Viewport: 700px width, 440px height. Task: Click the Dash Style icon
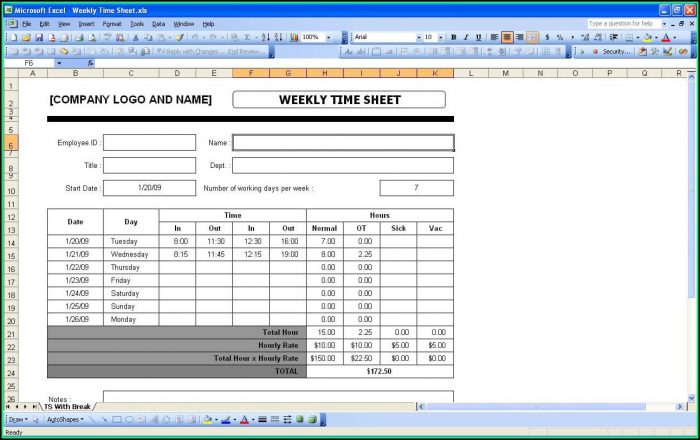[275, 419]
